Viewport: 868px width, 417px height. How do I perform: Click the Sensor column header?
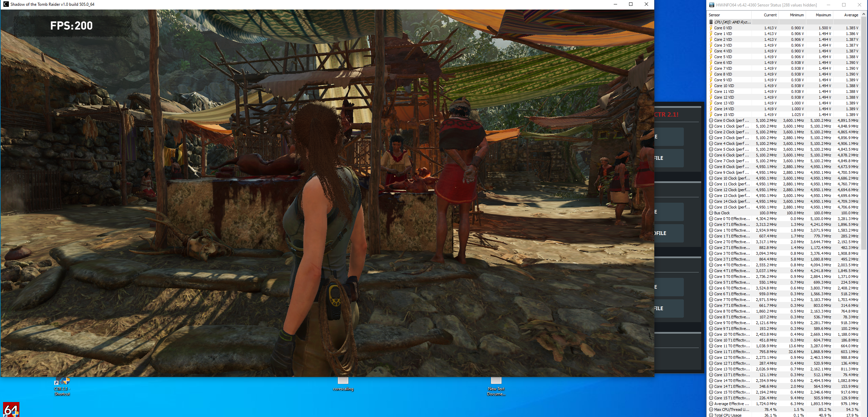pyautogui.click(x=729, y=15)
